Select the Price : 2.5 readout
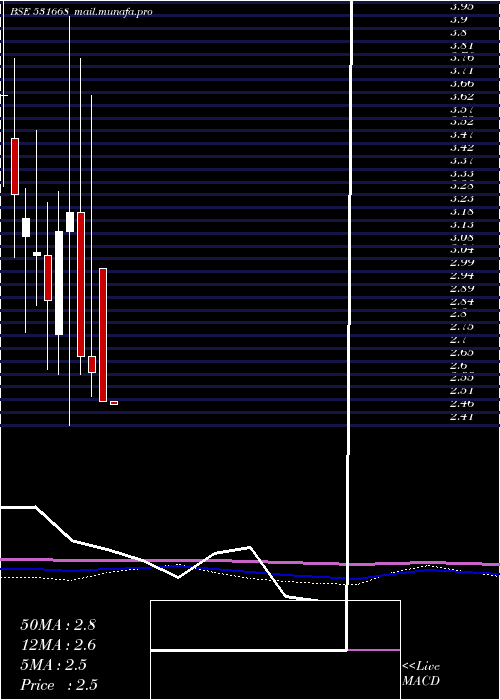 coord(59,685)
